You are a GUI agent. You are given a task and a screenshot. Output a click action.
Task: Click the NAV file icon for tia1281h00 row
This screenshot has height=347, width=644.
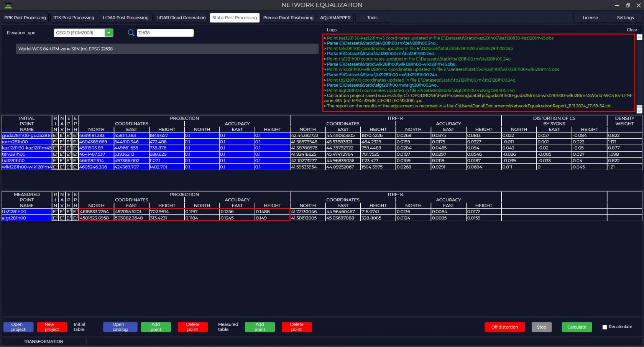tap(62, 161)
